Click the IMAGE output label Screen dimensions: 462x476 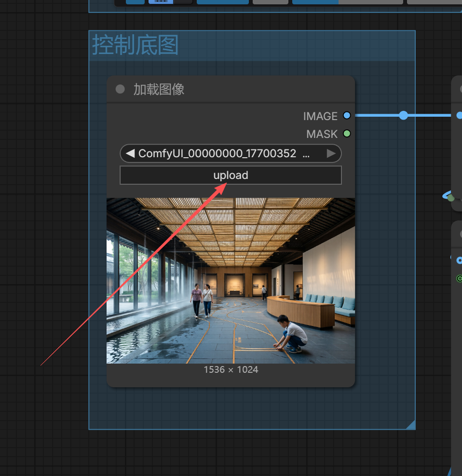click(x=320, y=116)
